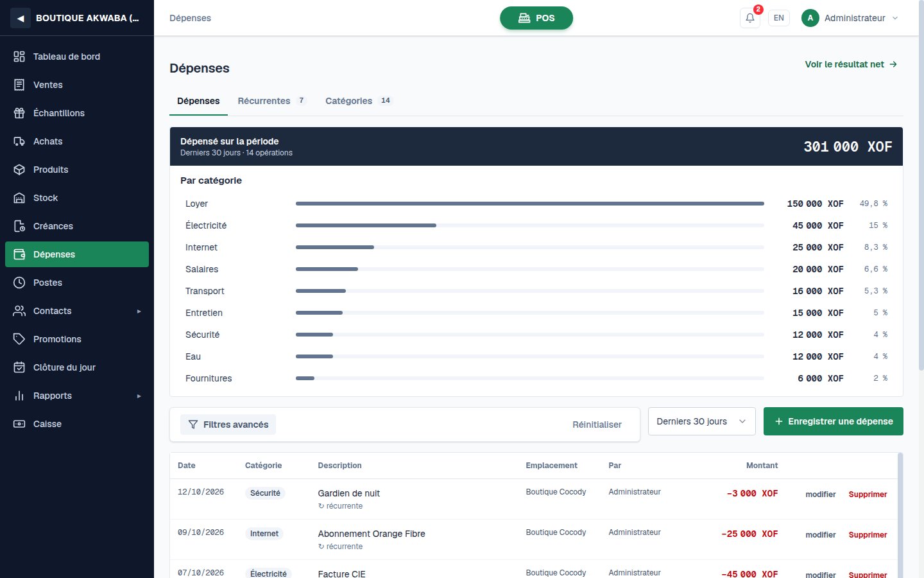Open Créances document icon
This screenshot has width=924, height=578.
coord(19,226)
